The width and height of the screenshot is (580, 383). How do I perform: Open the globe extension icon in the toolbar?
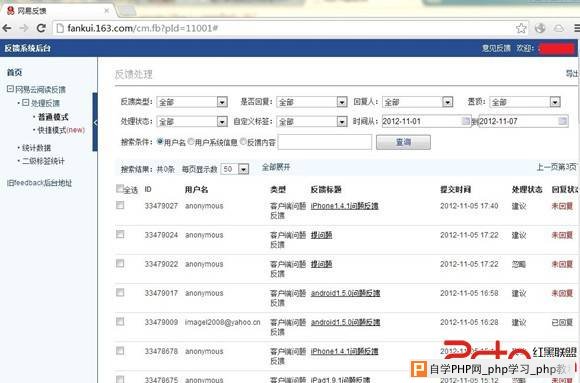(x=540, y=28)
